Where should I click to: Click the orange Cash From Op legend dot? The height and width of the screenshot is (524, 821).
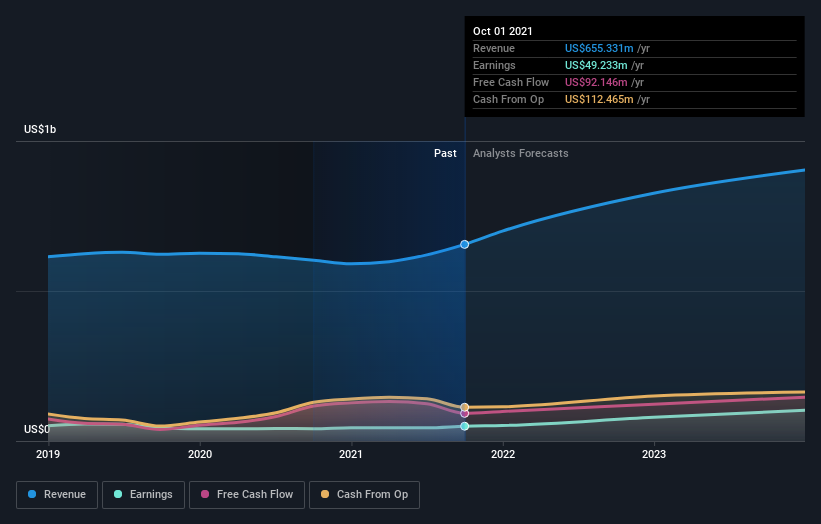tap(325, 494)
